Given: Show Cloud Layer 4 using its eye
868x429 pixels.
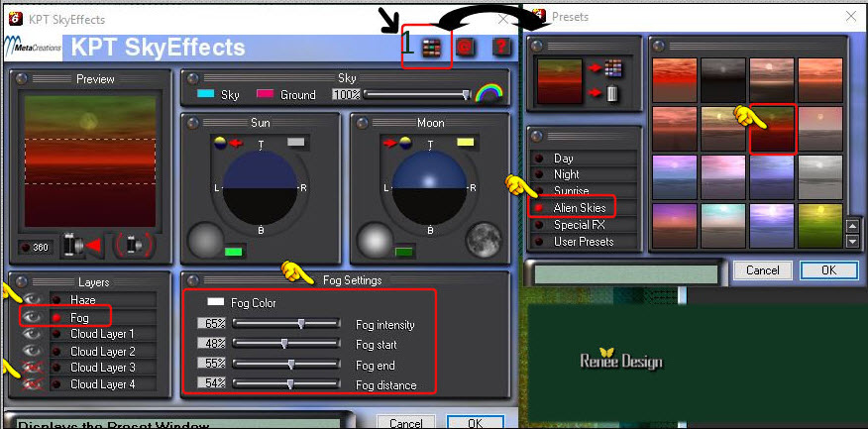Looking at the screenshot, I should pos(34,383).
